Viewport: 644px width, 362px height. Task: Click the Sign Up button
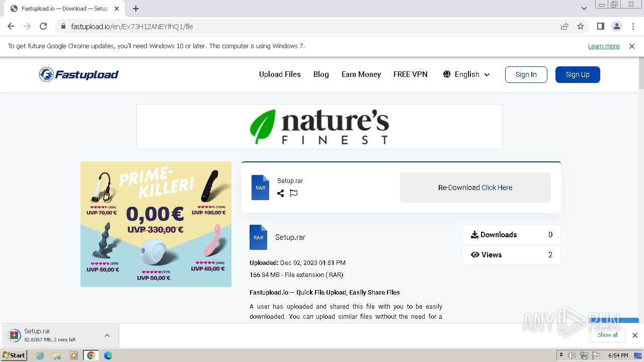578,74
